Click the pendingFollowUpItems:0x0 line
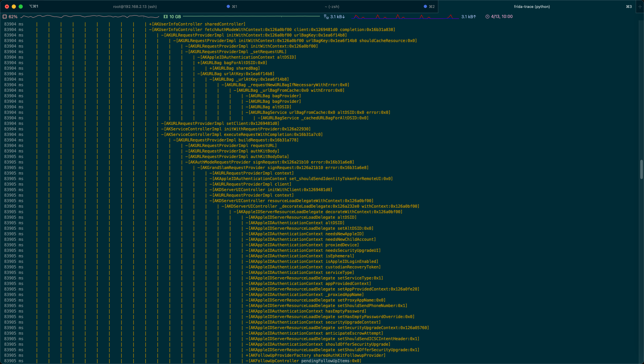The height and width of the screenshot is (364, 644). point(303,361)
